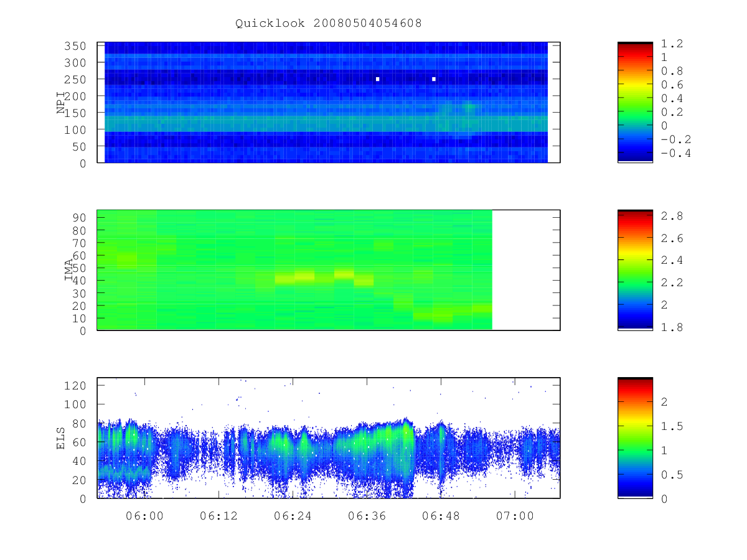
Task: Click the 300 tick on NPI axis
Action: pos(76,63)
